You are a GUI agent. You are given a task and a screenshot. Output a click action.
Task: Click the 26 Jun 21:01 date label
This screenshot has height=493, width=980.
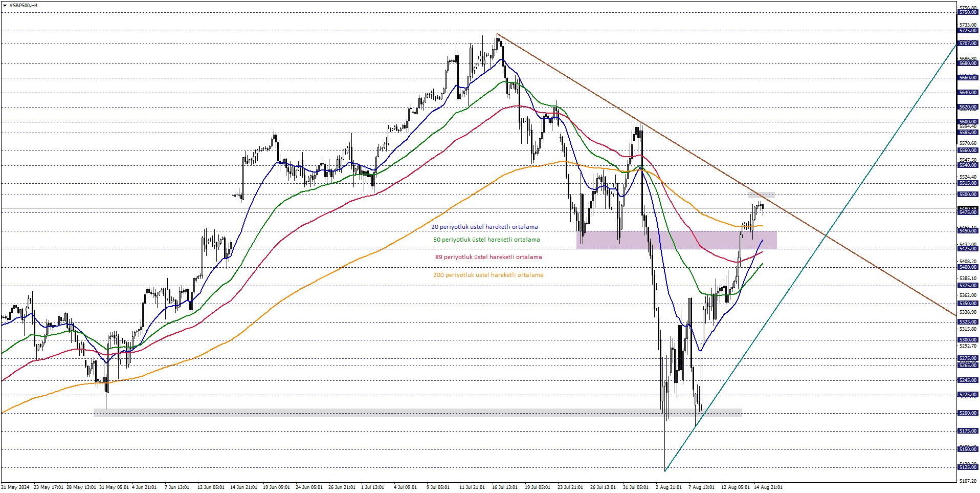tap(342, 487)
